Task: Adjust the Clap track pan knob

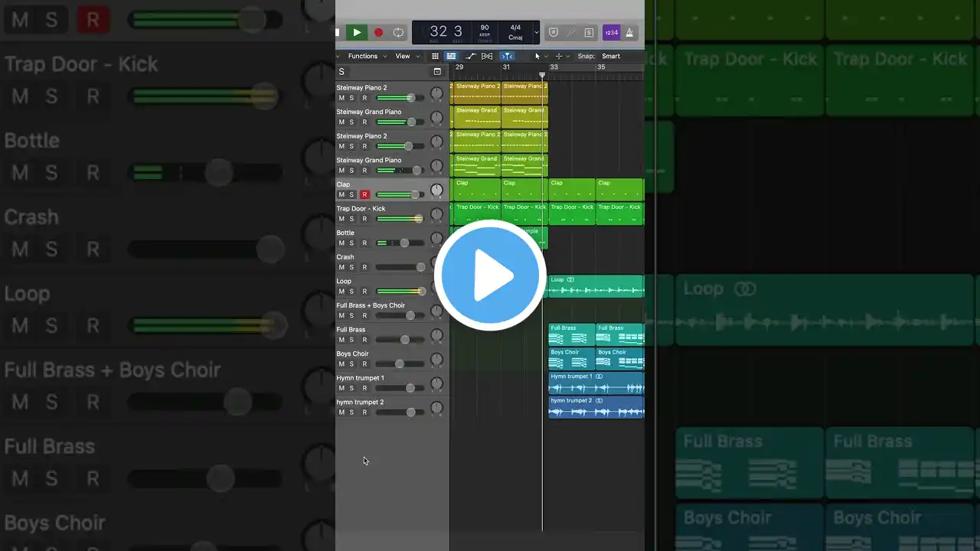Action: click(x=436, y=190)
